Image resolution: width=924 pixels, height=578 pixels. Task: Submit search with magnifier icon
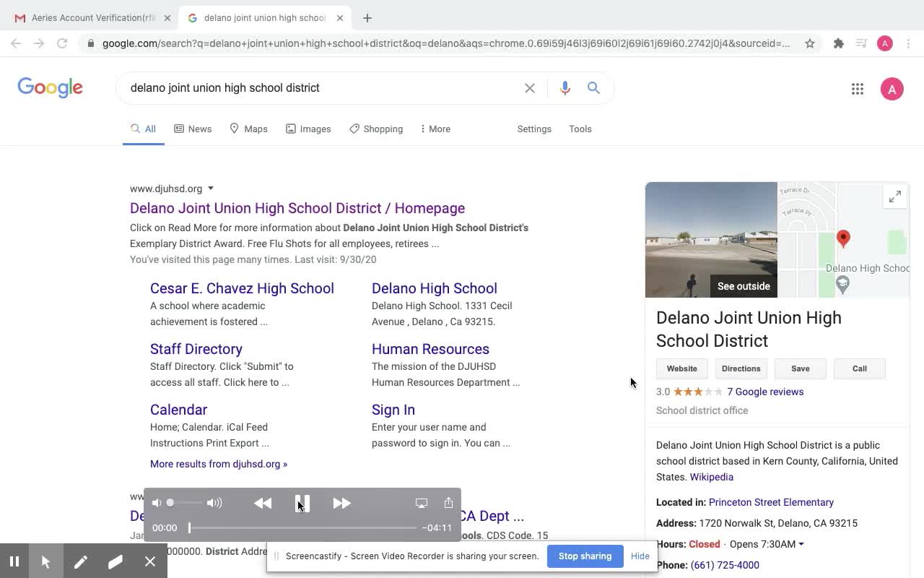[593, 88]
